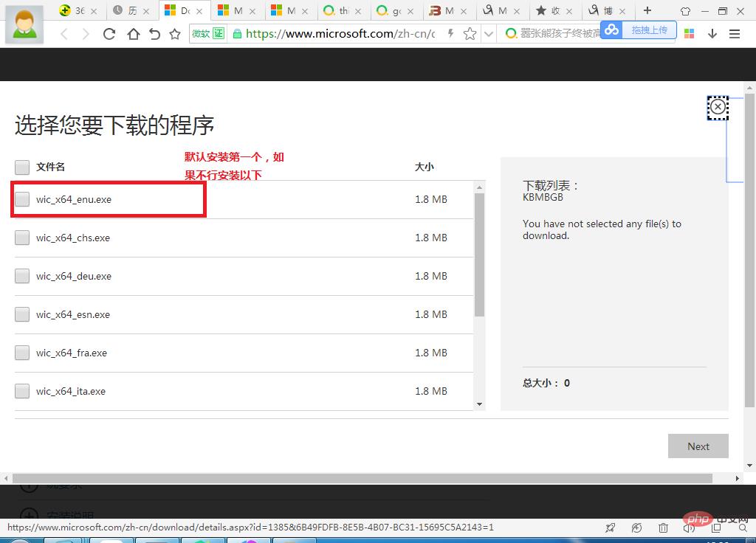Click the Next button
The height and width of the screenshot is (543, 756).
tap(698, 446)
